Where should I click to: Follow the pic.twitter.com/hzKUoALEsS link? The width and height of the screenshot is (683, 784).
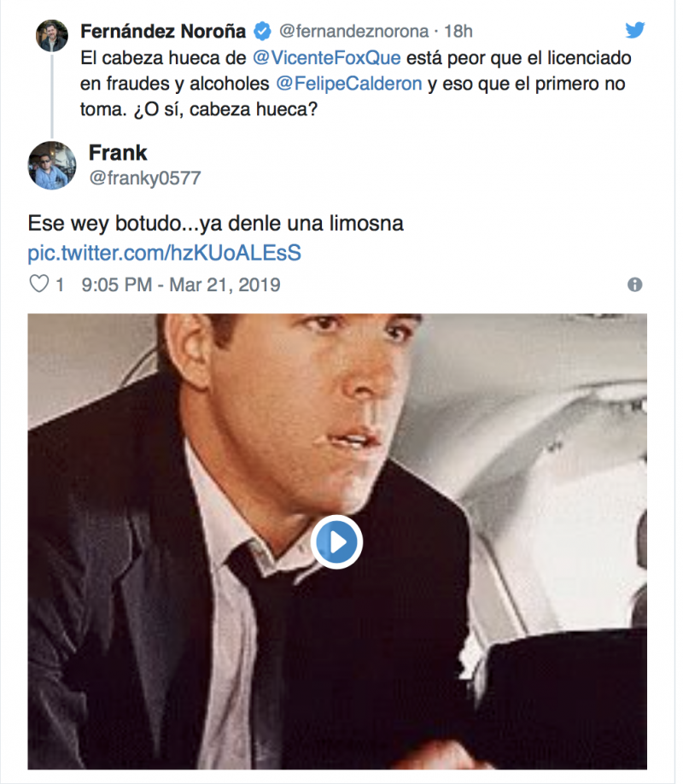(164, 253)
